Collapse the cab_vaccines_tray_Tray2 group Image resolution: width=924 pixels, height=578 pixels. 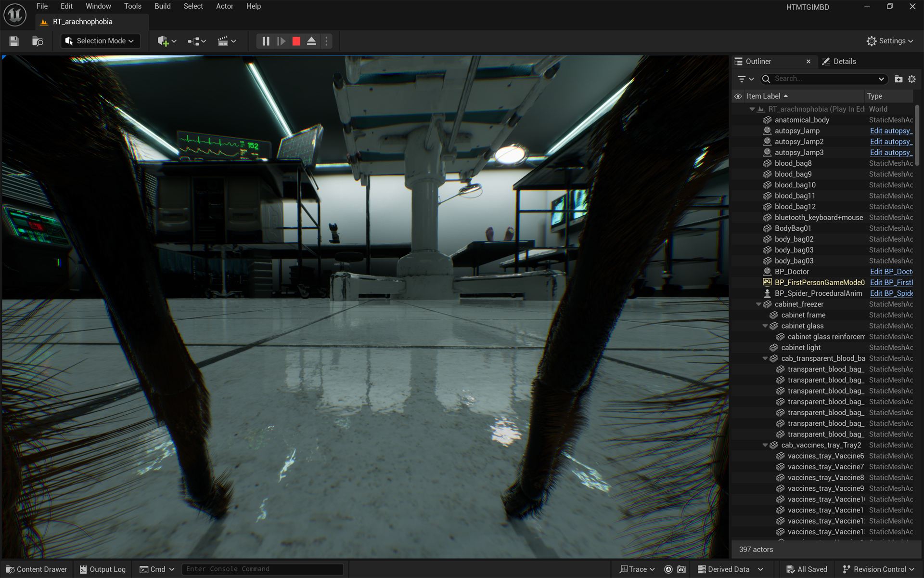pos(765,446)
